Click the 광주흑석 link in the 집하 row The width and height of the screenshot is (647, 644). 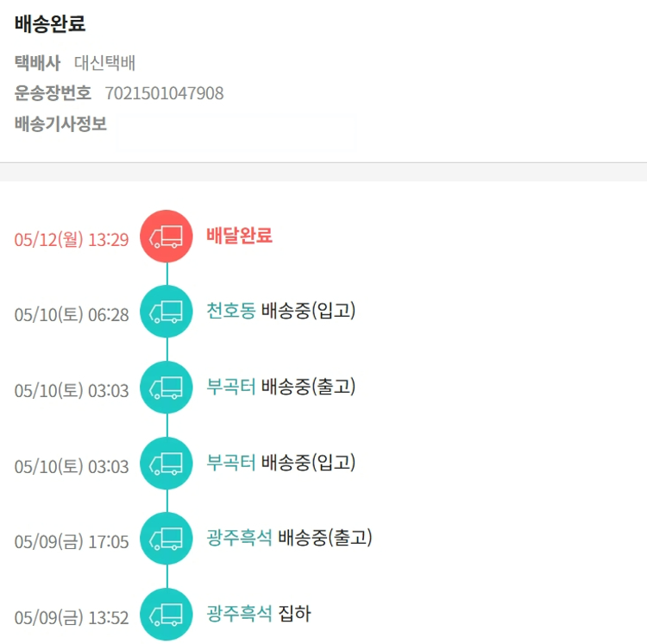240,614
